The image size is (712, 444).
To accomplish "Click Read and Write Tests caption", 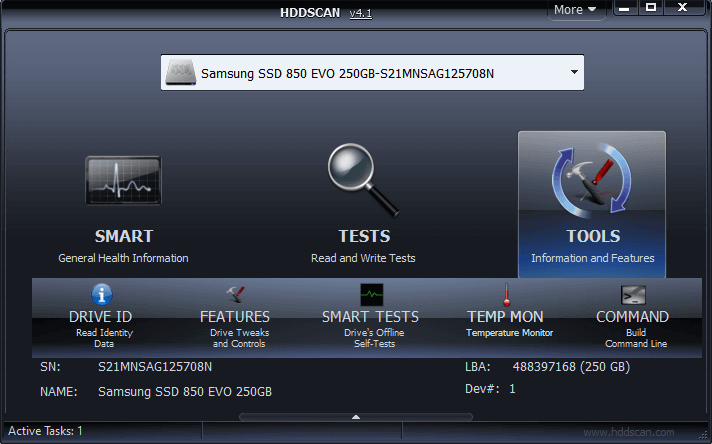I will [363, 258].
